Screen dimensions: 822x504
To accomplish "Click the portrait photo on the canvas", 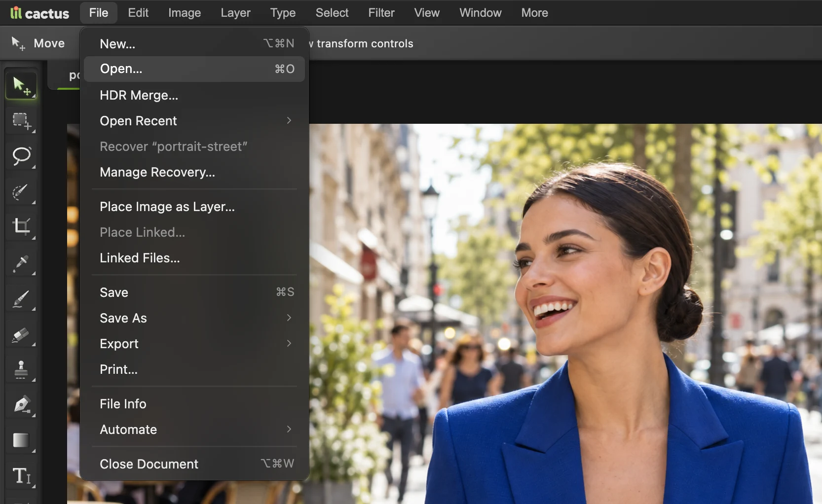I will pos(565,314).
